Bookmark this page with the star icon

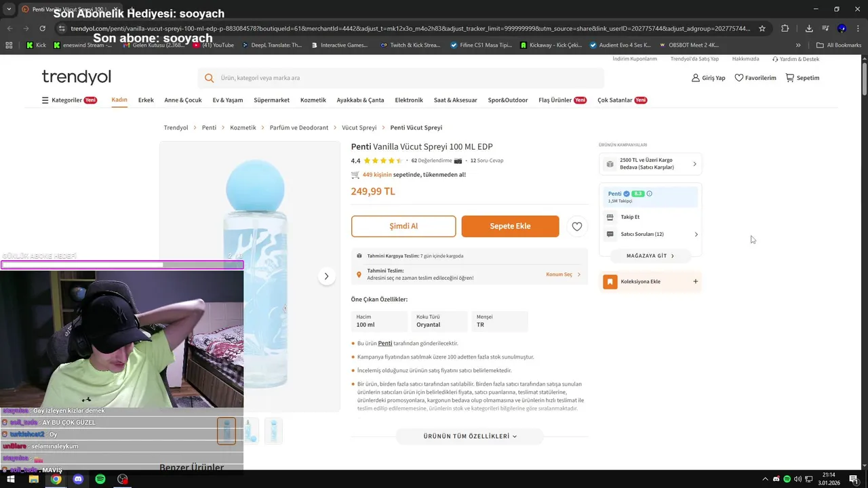762,28
